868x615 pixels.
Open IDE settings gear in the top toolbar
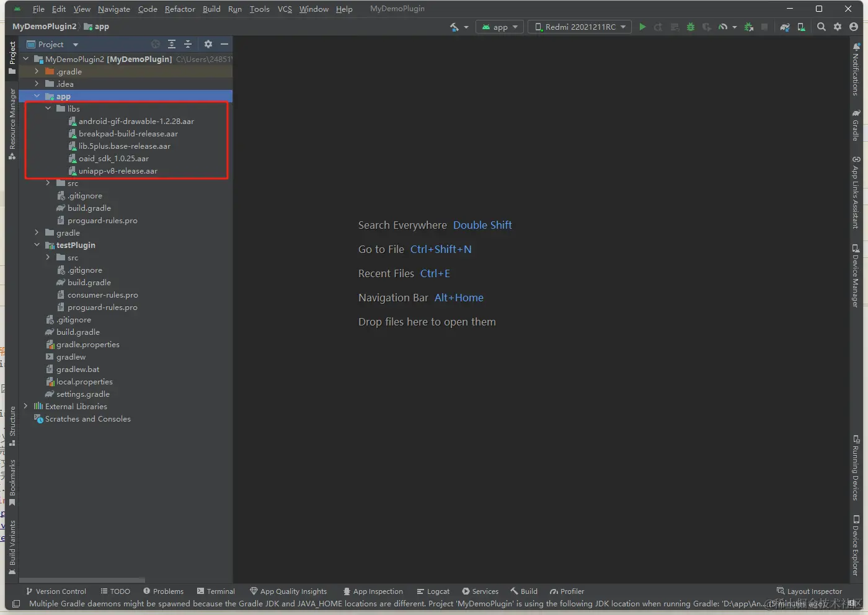tap(838, 27)
